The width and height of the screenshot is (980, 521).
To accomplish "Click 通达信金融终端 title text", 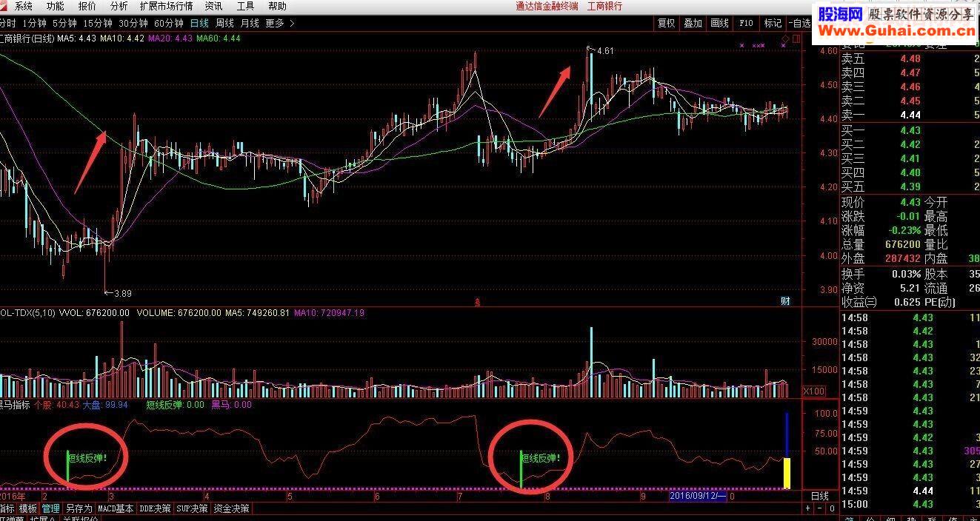I will pyautogui.click(x=547, y=6).
